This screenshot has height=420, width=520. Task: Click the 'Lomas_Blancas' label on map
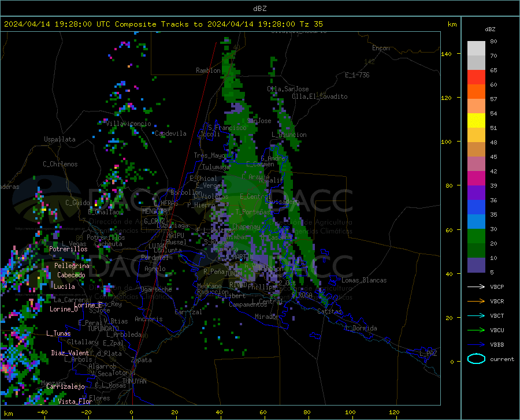coord(364,280)
